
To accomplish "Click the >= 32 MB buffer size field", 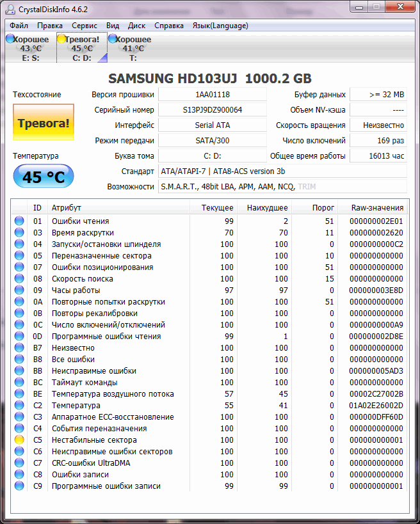I will point(378,95).
